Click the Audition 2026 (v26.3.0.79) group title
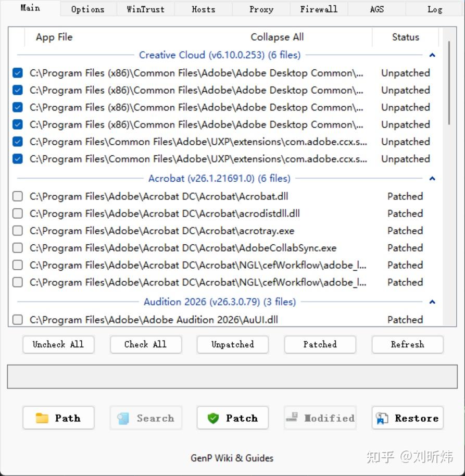 click(x=220, y=302)
